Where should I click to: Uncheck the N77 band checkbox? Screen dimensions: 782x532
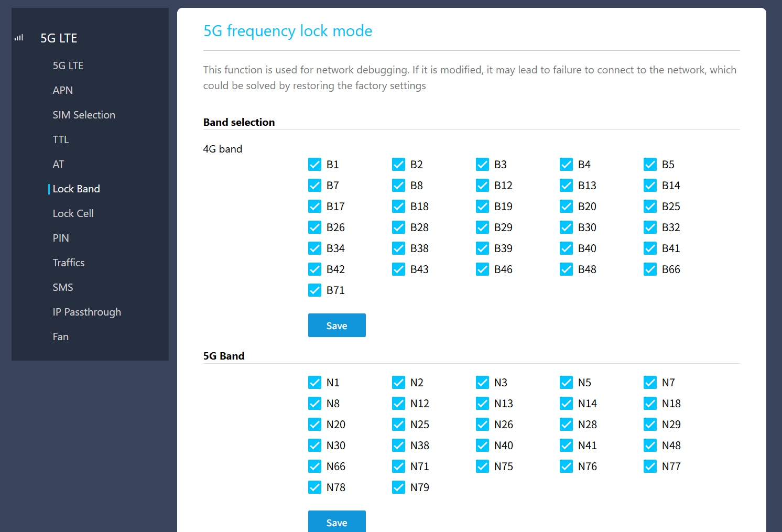click(x=650, y=466)
